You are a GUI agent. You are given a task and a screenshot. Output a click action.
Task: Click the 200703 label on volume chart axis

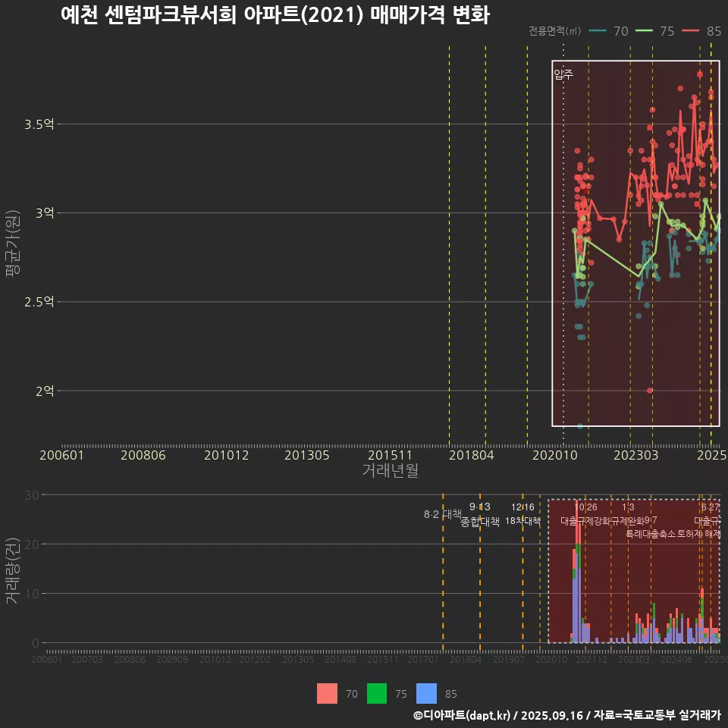(87, 659)
